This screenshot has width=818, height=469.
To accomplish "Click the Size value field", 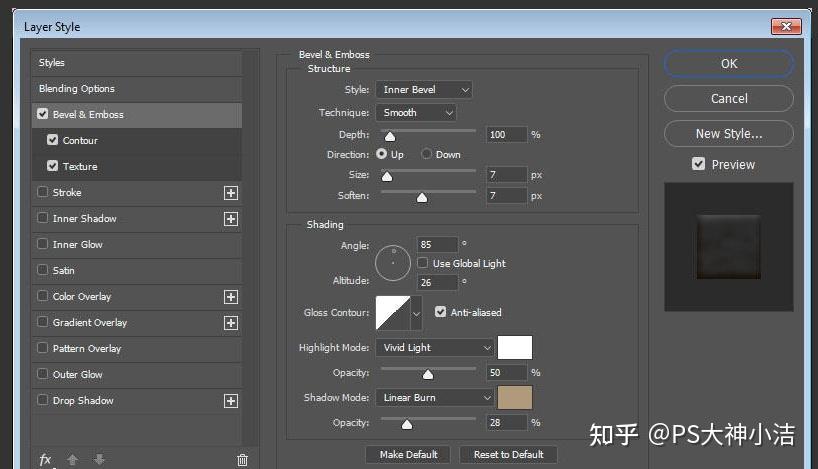I will click(506, 175).
